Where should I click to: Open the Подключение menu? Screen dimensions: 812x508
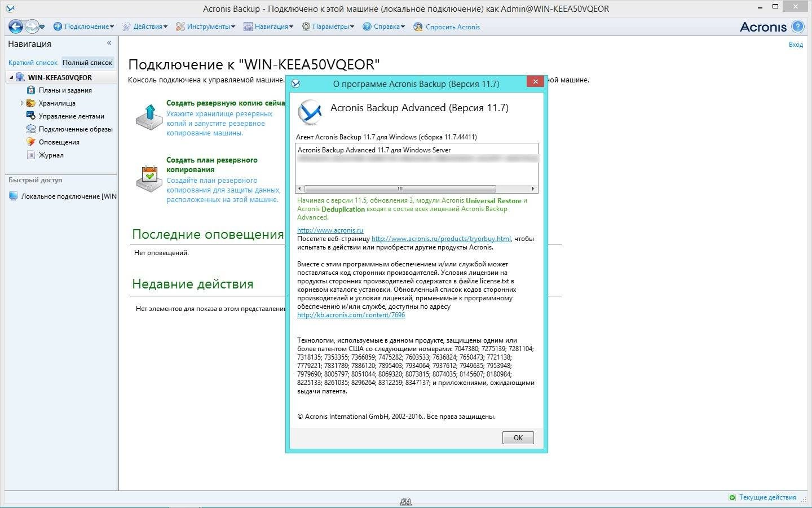(x=83, y=27)
